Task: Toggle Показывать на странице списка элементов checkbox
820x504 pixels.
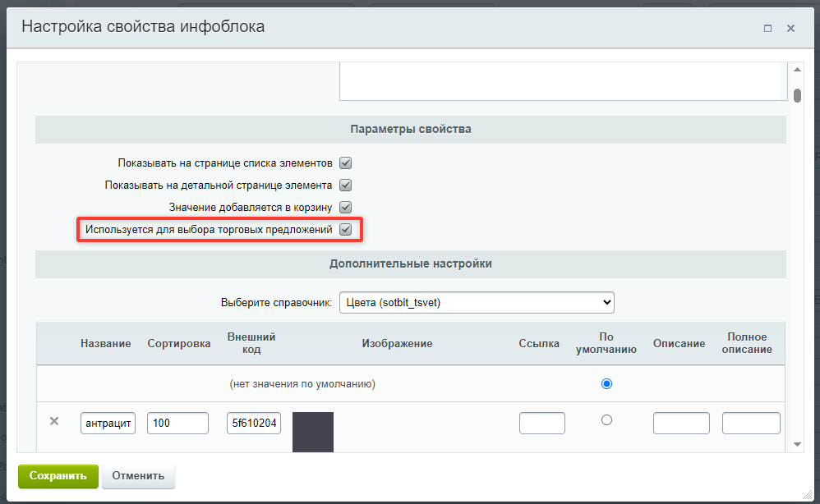Action: [345, 163]
